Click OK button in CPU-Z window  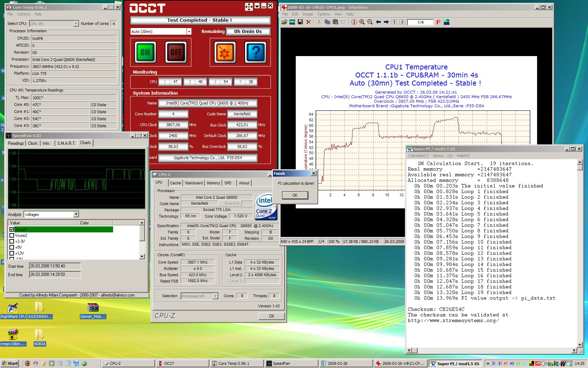pos(272,316)
